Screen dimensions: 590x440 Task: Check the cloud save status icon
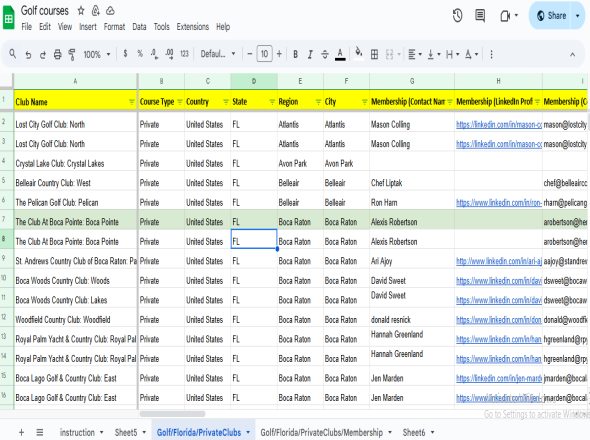(110, 11)
